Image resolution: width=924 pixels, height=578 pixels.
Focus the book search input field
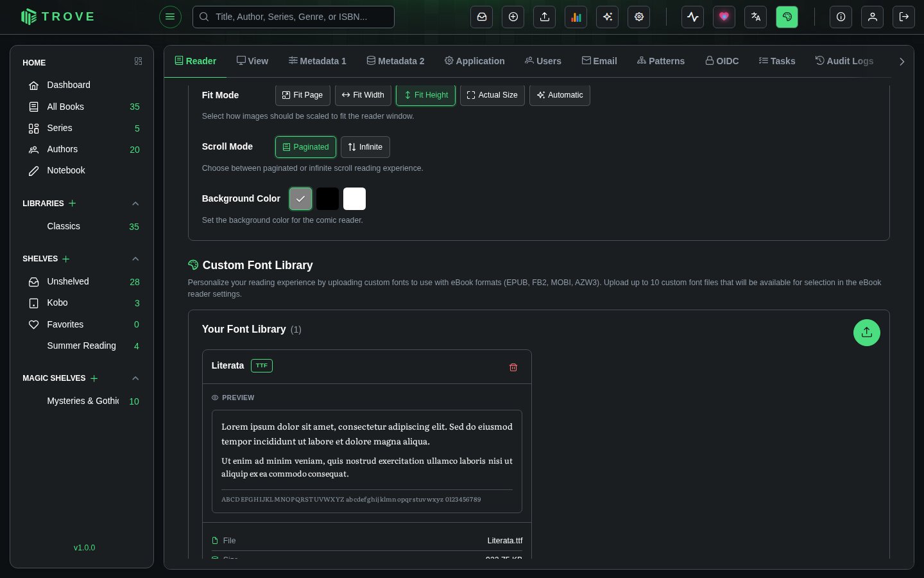click(293, 17)
